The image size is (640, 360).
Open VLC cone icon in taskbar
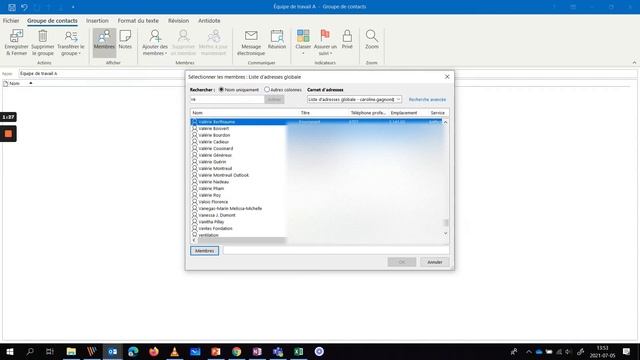click(x=174, y=351)
